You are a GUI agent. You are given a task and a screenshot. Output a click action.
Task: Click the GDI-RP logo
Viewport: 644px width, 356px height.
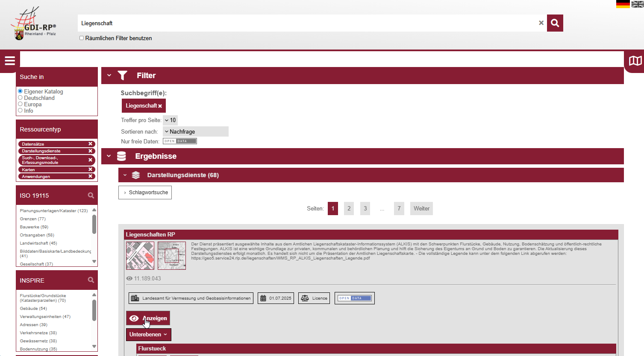coord(33,25)
